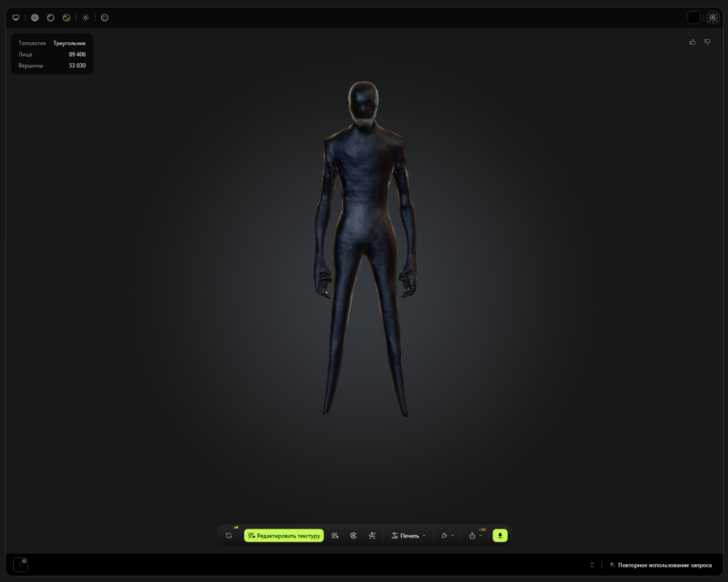Viewport: 728px width, 582px height.
Task: Select the outlined circle shading mode
Action: [x=51, y=18]
